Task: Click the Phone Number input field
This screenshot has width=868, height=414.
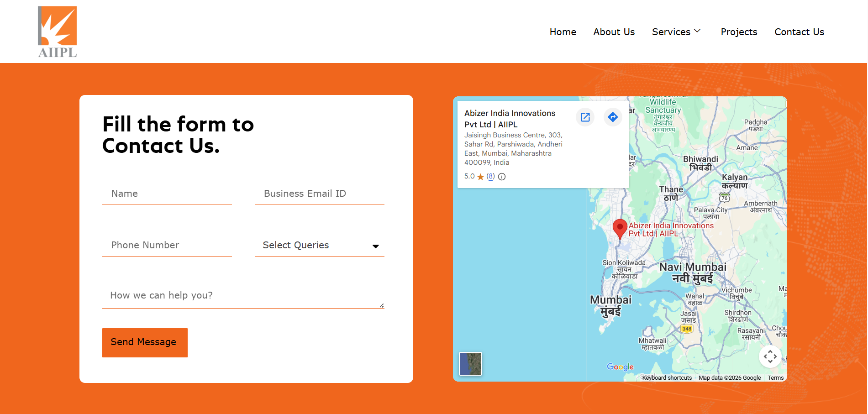Action: 167,246
